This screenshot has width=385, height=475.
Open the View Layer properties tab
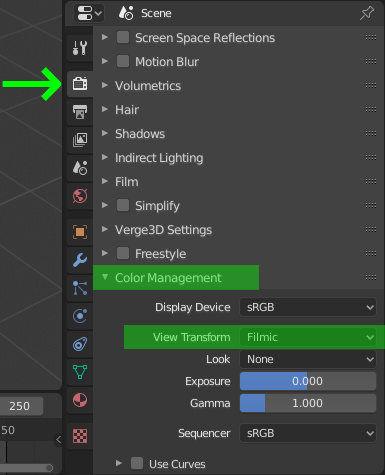coord(80,140)
